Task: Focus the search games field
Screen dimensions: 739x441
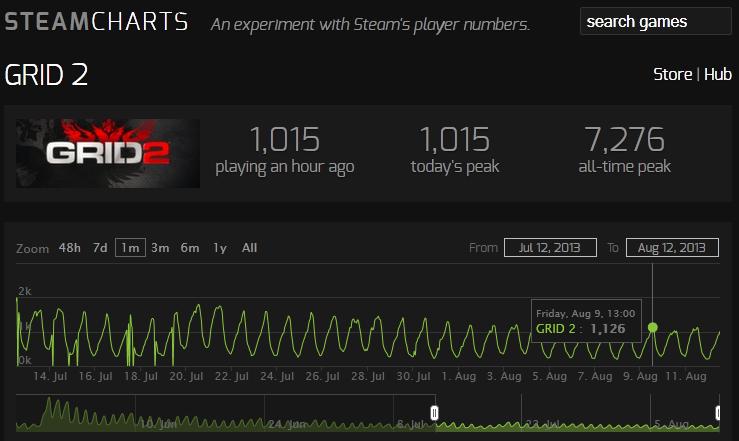Action: point(656,21)
